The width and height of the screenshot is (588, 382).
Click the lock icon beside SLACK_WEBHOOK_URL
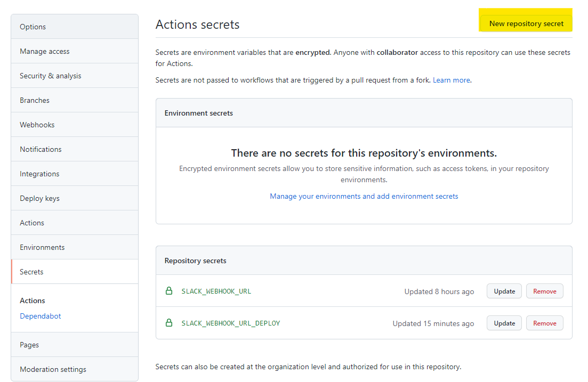click(169, 291)
